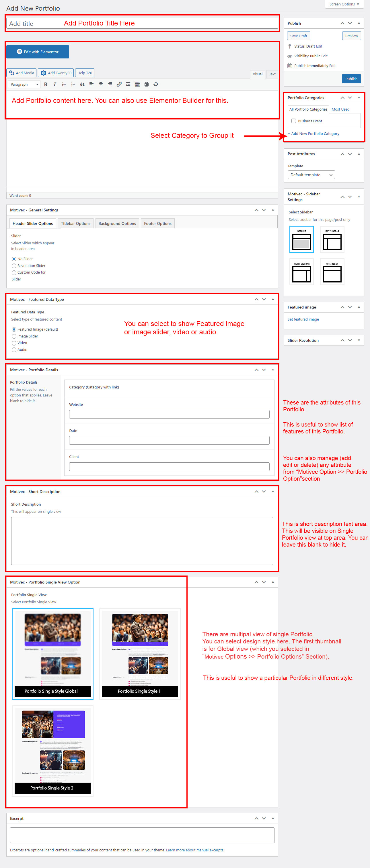Insert a blockquote
This screenshot has height=868, width=370.
(82, 84)
